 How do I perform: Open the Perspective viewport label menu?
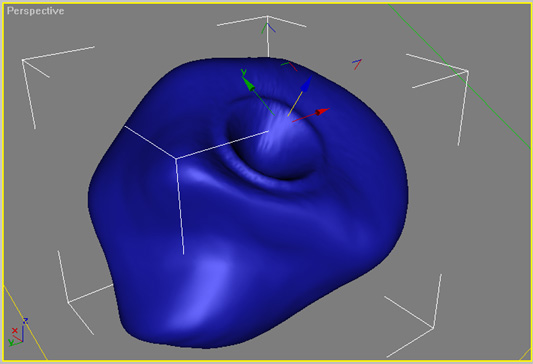(35, 11)
